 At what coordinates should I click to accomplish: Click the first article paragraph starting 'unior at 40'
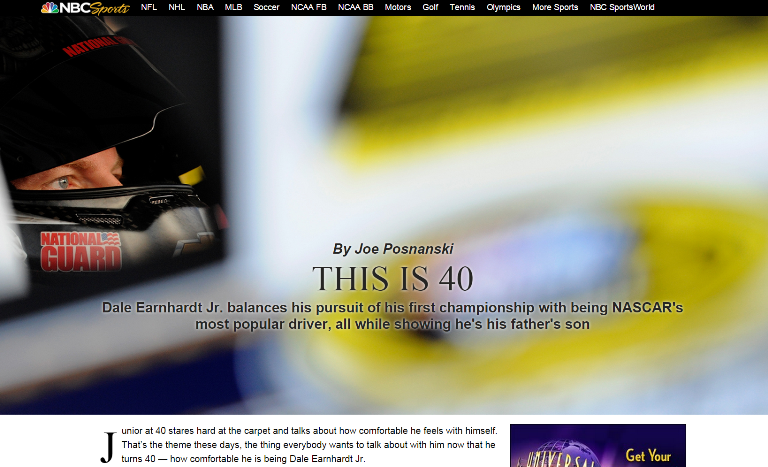point(309,445)
